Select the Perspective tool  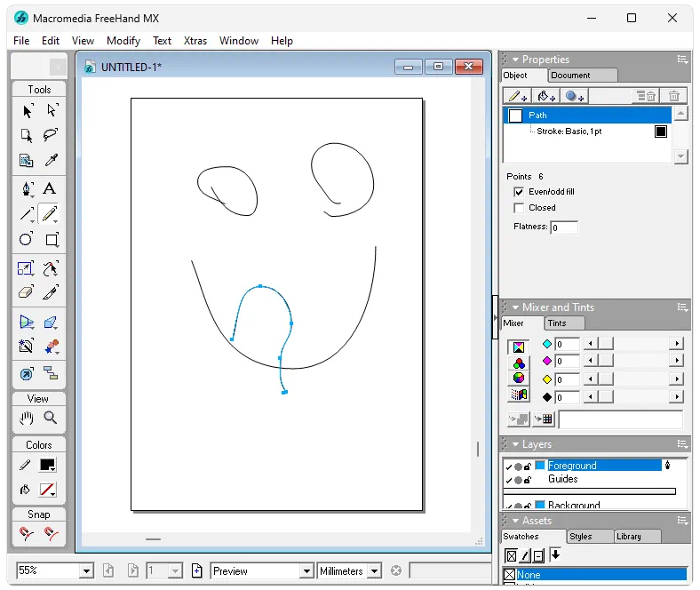tap(27, 322)
